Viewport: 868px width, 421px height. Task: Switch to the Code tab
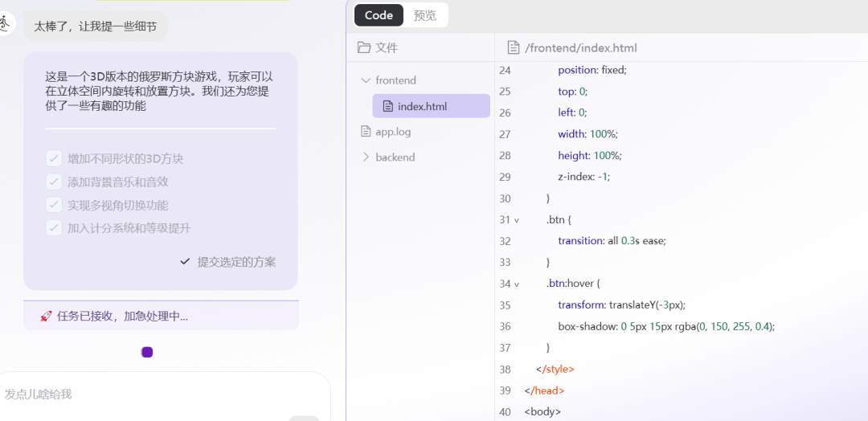coord(379,15)
